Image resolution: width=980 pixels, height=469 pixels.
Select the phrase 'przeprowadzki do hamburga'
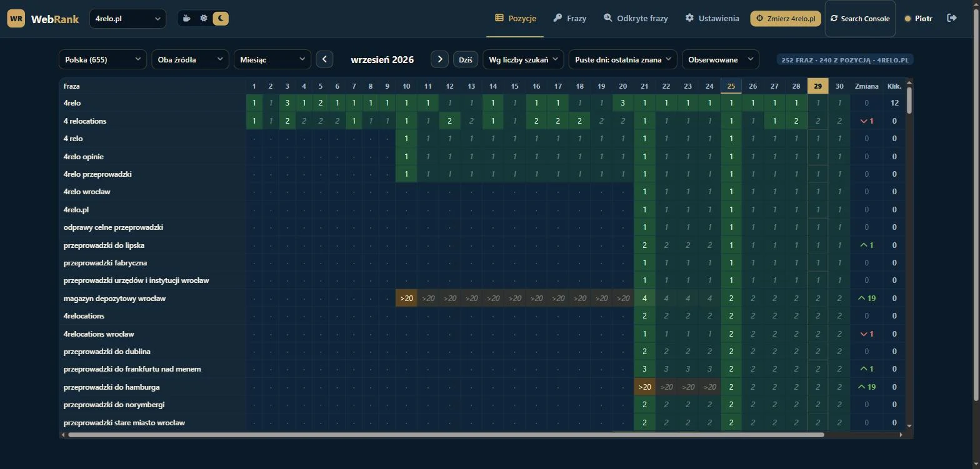111,387
